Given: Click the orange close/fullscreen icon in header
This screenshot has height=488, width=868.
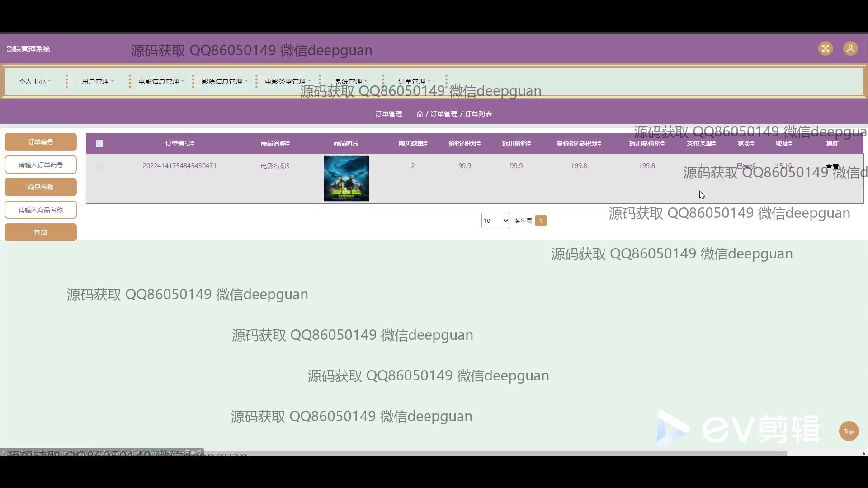Looking at the screenshot, I should click(x=826, y=48).
